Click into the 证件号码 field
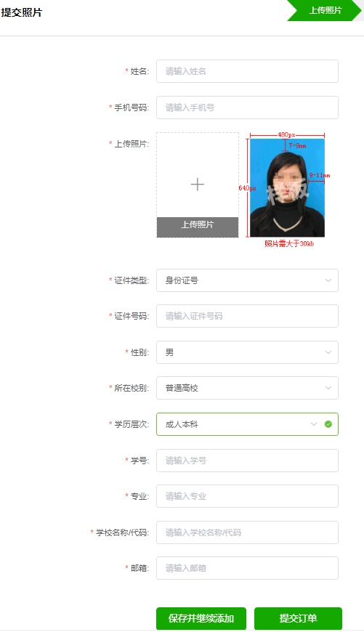This screenshot has height=632, width=364. pos(247,316)
